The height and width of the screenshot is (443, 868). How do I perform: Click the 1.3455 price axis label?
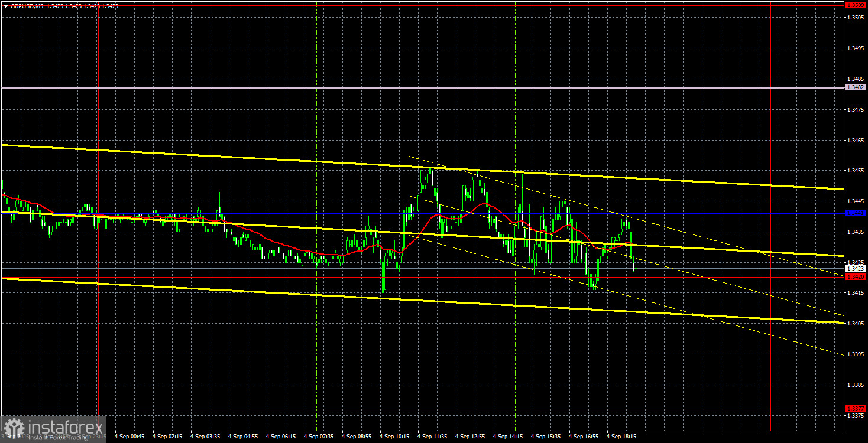tap(856, 171)
